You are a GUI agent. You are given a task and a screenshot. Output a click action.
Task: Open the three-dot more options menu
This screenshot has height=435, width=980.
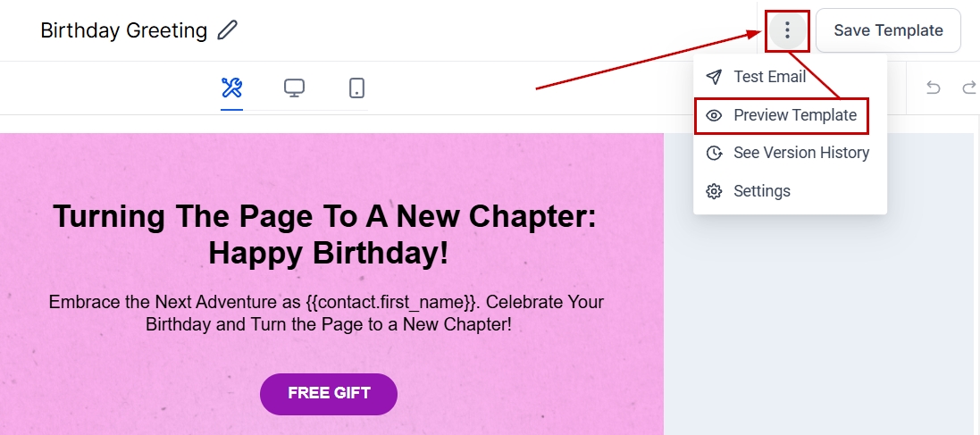pyautogui.click(x=787, y=31)
